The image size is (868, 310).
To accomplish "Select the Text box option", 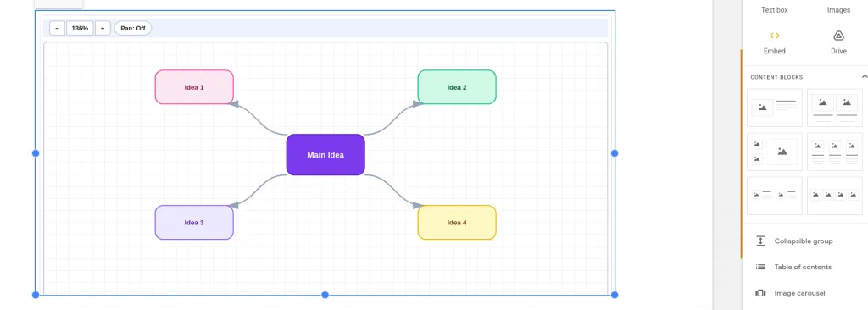I will tap(775, 10).
